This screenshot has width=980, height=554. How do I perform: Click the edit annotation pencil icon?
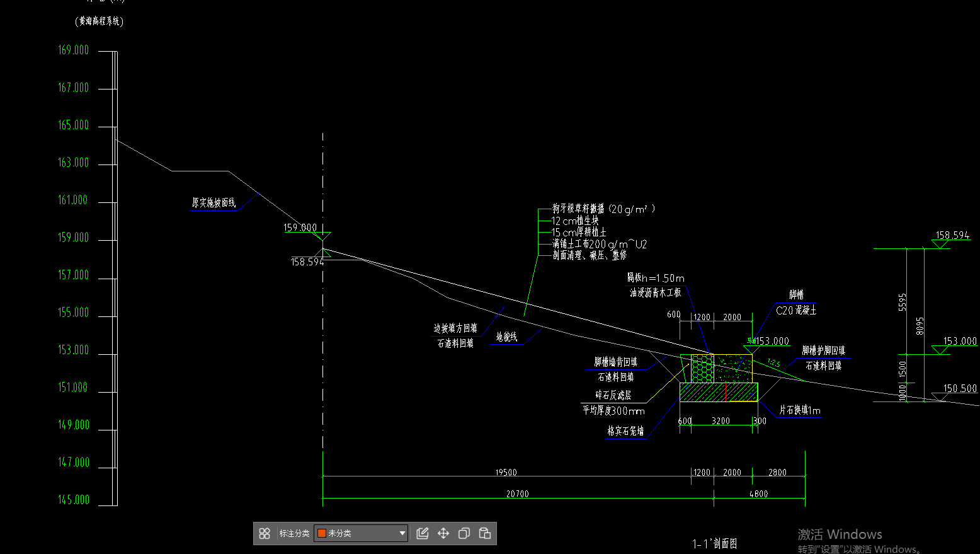[423, 533]
